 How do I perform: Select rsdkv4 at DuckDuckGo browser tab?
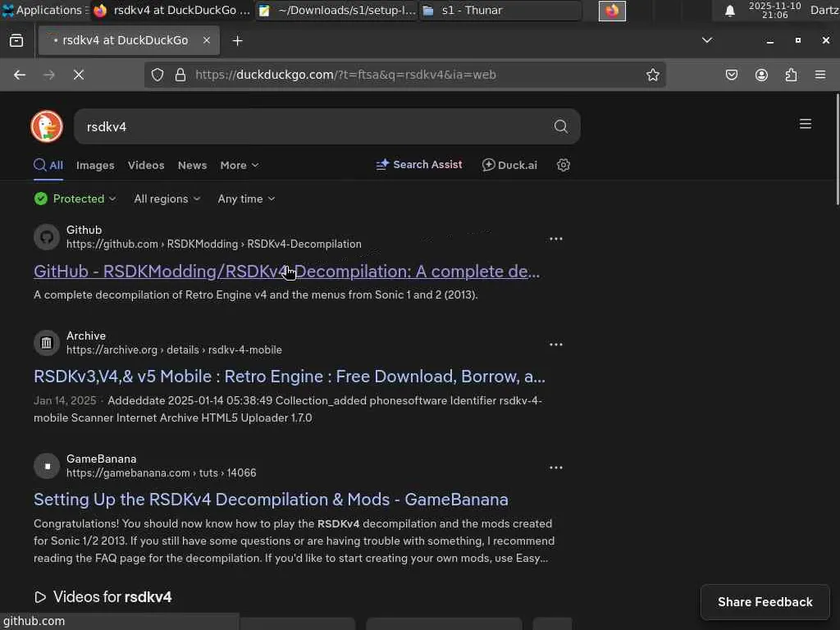click(129, 41)
